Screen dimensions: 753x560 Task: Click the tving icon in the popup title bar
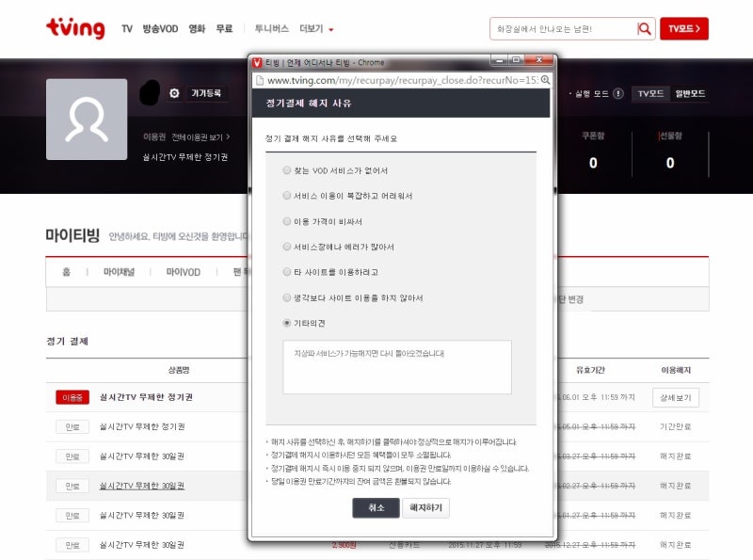click(x=259, y=60)
